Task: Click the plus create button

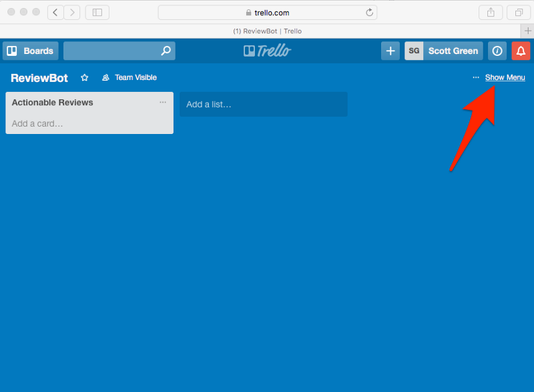Action: 390,51
